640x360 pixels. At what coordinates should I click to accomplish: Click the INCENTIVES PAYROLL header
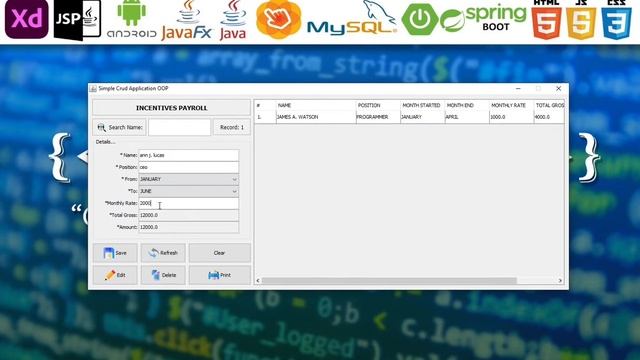pyautogui.click(x=171, y=108)
